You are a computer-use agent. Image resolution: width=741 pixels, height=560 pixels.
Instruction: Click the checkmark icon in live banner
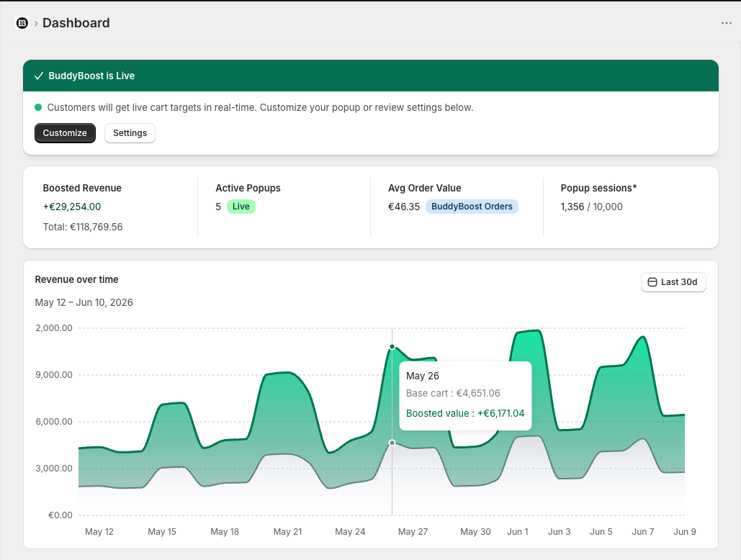coord(39,76)
